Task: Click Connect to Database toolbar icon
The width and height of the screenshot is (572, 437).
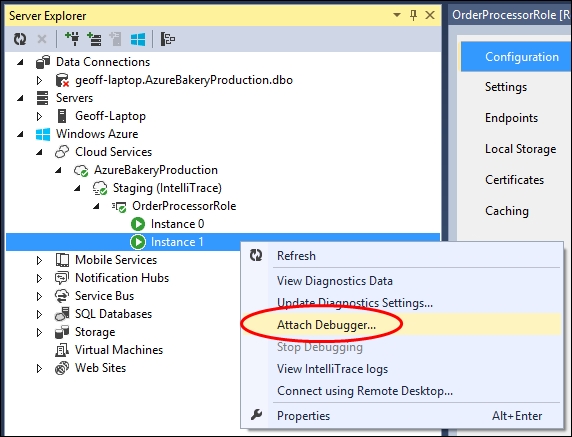Action: tap(72, 39)
